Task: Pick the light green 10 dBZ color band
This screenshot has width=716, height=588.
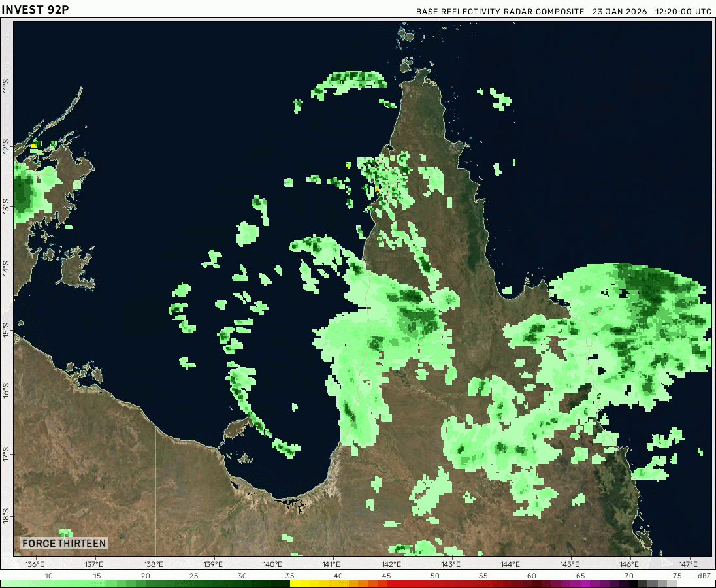Action: coord(48,583)
